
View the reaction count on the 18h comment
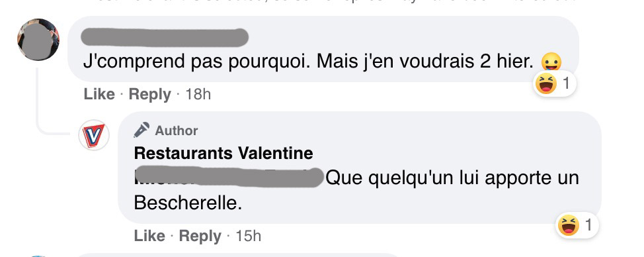coord(567,84)
